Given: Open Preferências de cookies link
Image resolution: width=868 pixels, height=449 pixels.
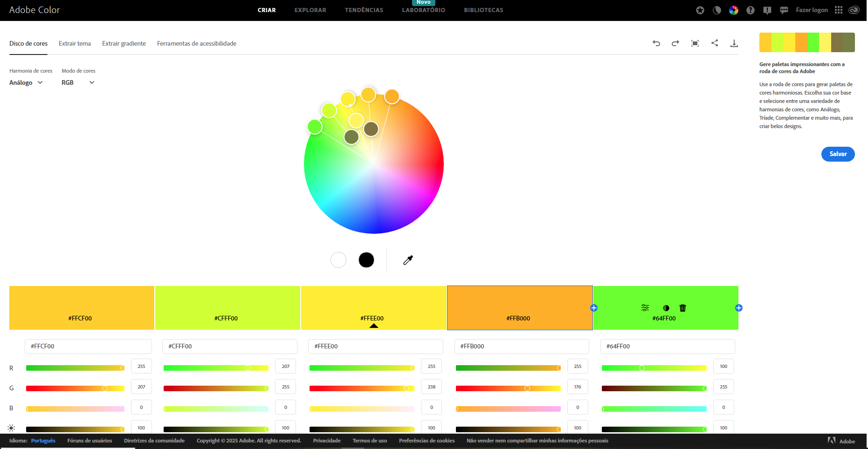Looking at the screenshot, I should click(427, 441).
